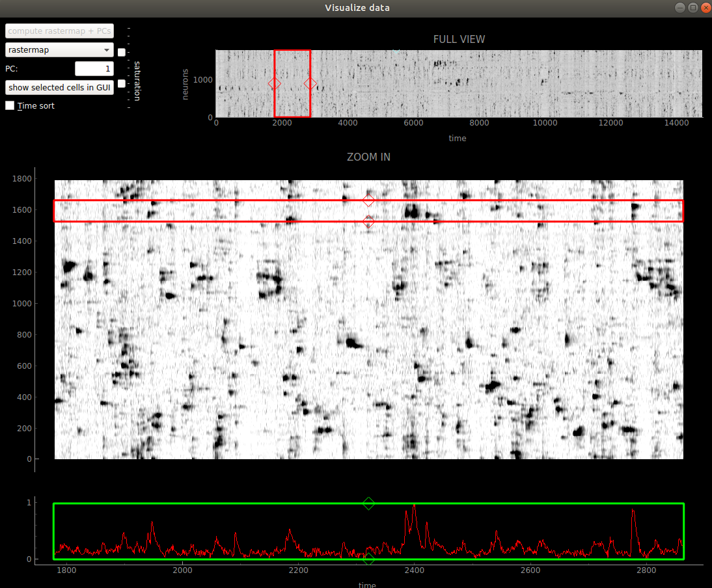
Task: Toggle the Time sort checkbox
Action: tap(10, 106)
